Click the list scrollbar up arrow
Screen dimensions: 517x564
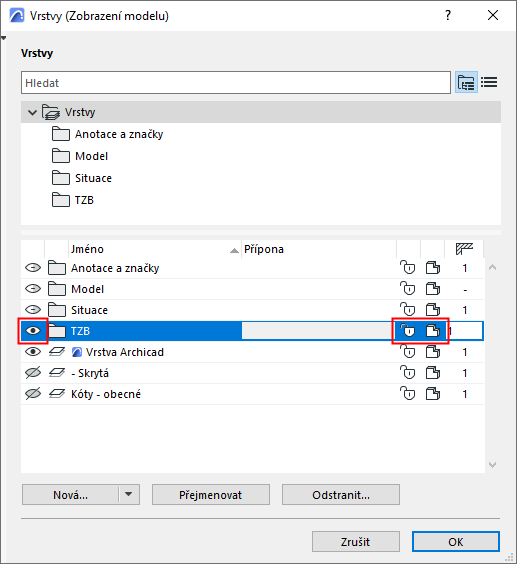tap(493, 267)
